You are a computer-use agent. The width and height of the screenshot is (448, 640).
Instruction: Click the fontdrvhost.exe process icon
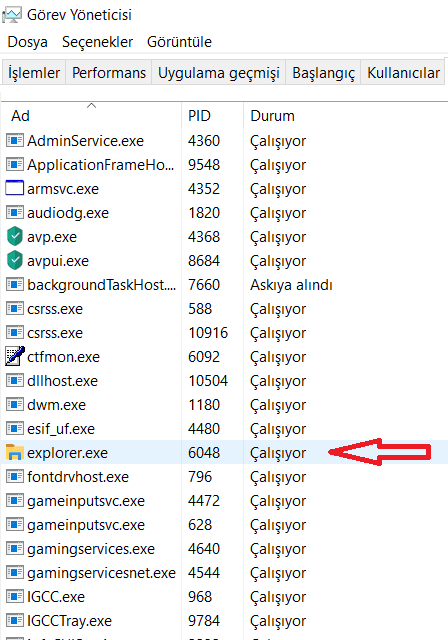coord(15,477)
